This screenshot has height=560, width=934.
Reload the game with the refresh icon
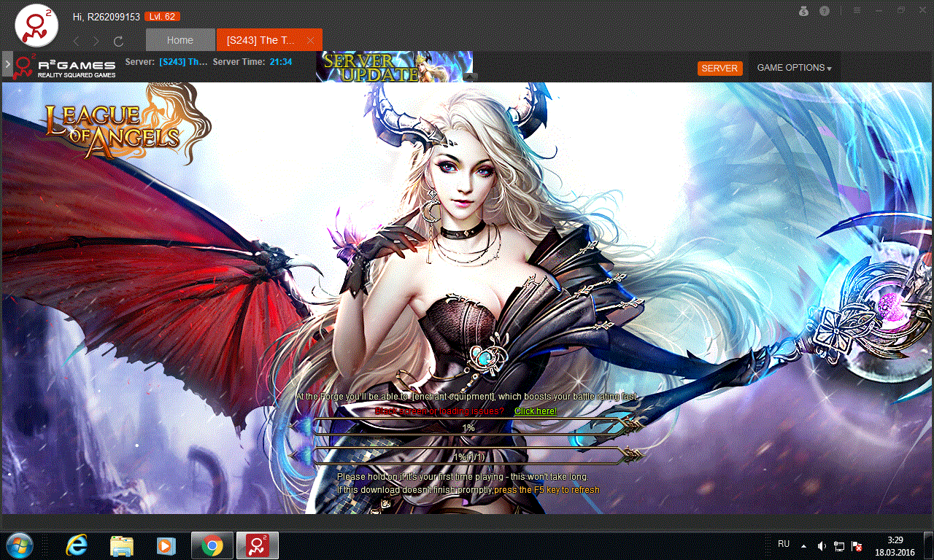(x=118, y=41)
